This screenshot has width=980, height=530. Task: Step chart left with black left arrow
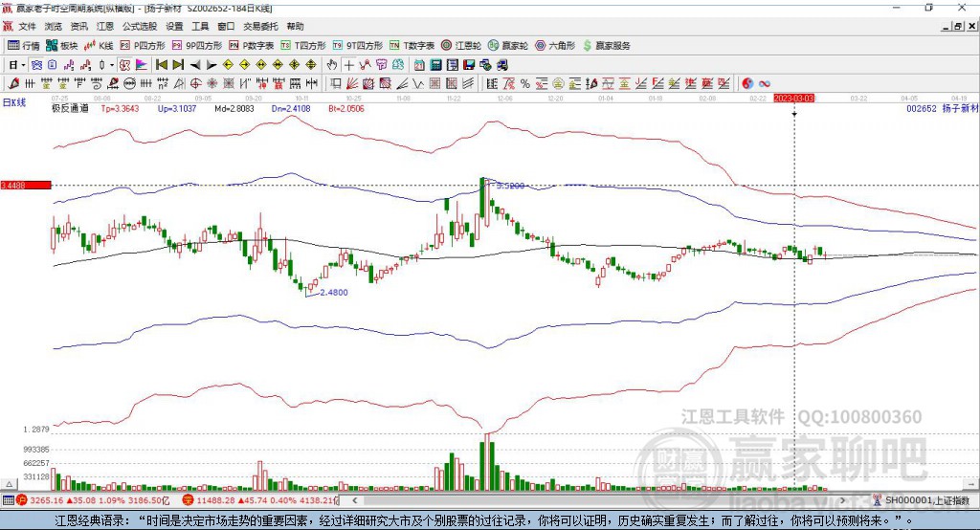(195, 65)
